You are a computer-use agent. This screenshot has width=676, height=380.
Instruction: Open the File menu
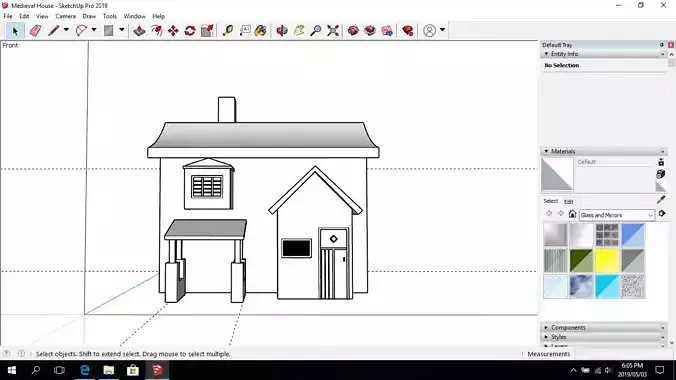point(8,16)
